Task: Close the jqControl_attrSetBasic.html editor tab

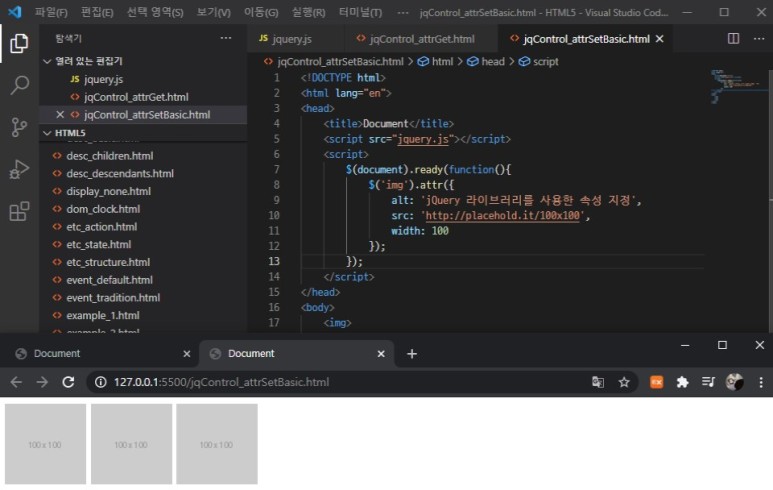Action: pos(660,39)
